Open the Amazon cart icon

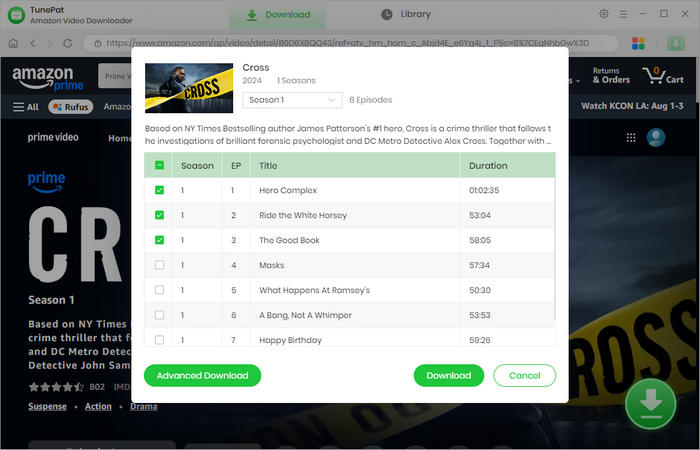[665, 75]
